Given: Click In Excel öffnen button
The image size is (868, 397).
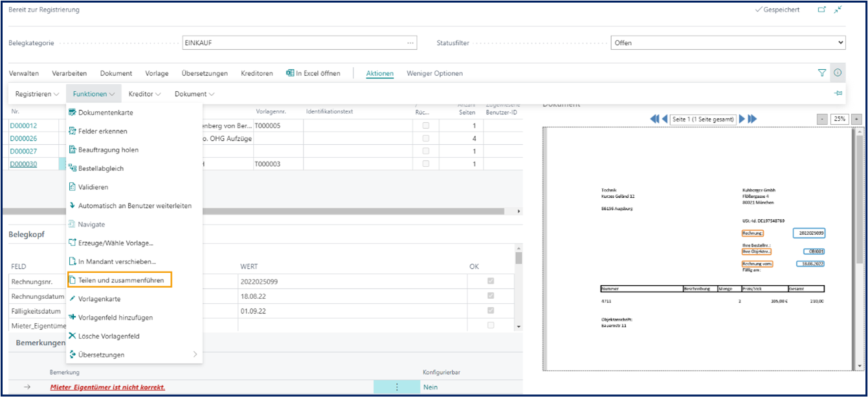Looking at the screenshot, I should [313, 73].
